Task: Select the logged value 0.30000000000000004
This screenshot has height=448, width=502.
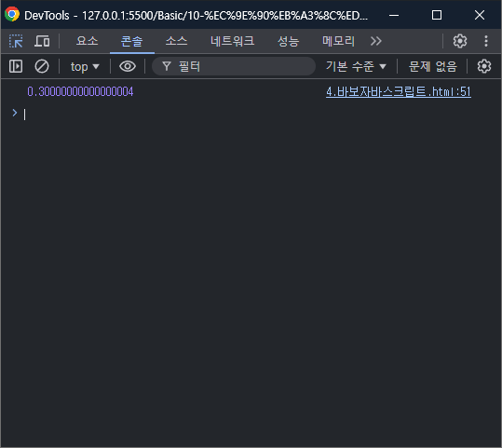Action: click(x=80, y=92)
